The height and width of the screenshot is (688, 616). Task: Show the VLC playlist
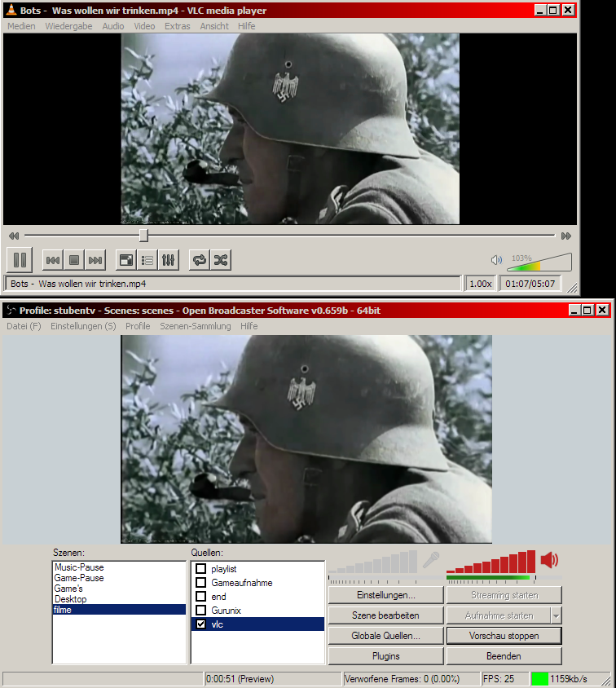click(147, 260)
